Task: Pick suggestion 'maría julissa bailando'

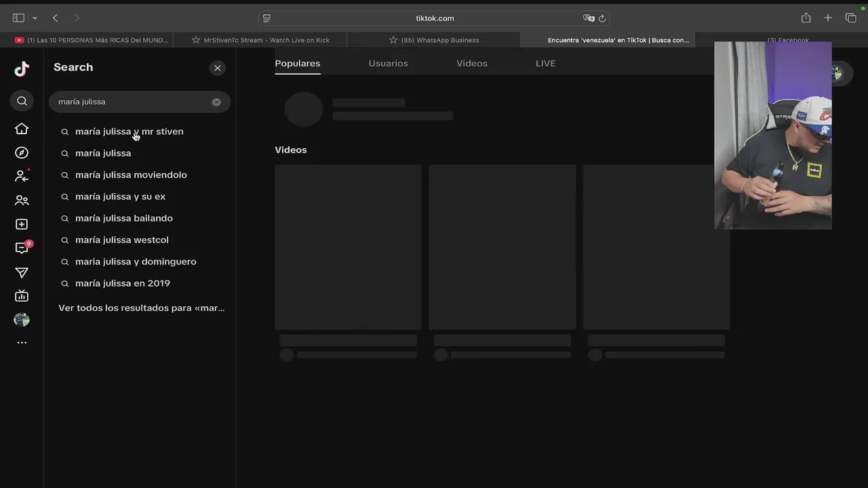Action: (123, 218)
